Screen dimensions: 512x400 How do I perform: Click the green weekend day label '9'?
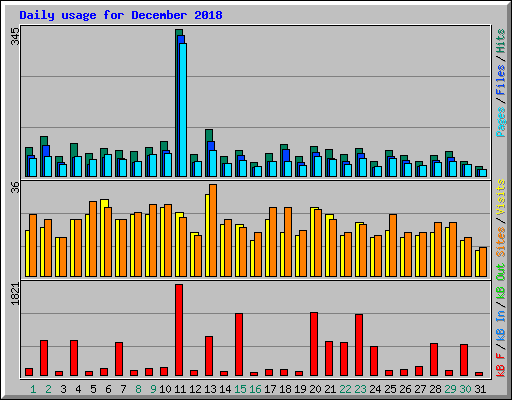(153, 389)
